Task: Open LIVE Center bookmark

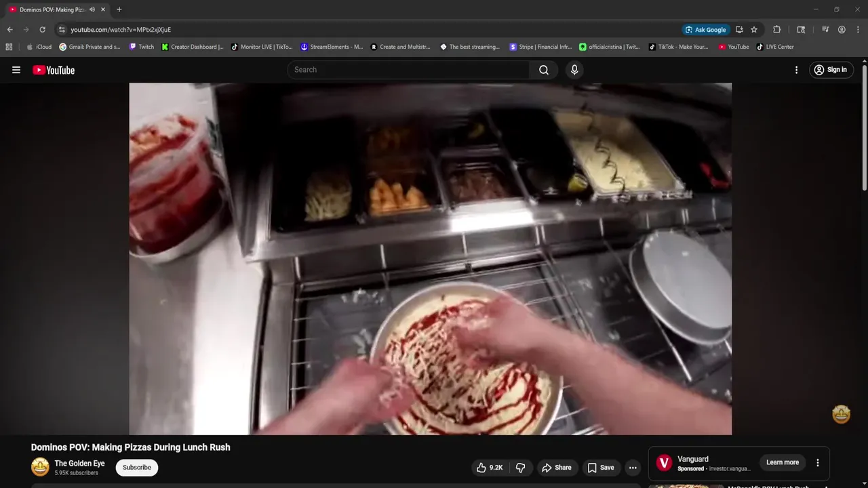Action: (x=775, y=47)
